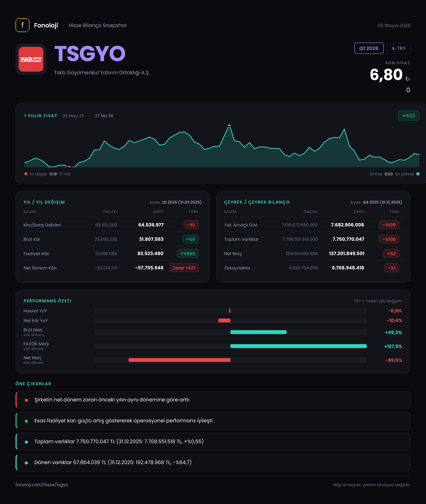Screen dimensions: 426x504
Task: Click the 6,80 last price value
Action: [386, 75]
